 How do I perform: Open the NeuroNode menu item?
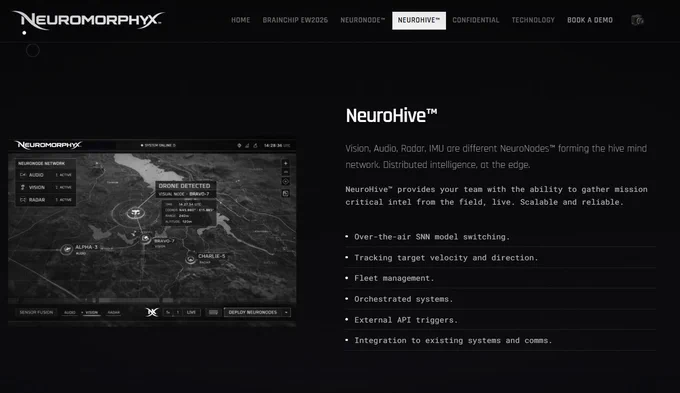pyautogui.click(x=363, y=20)
